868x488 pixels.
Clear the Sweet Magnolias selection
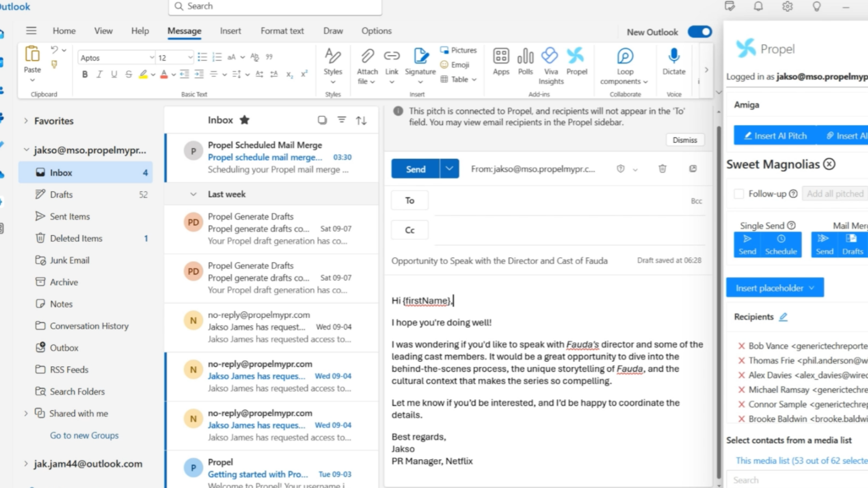pos(829,164)
